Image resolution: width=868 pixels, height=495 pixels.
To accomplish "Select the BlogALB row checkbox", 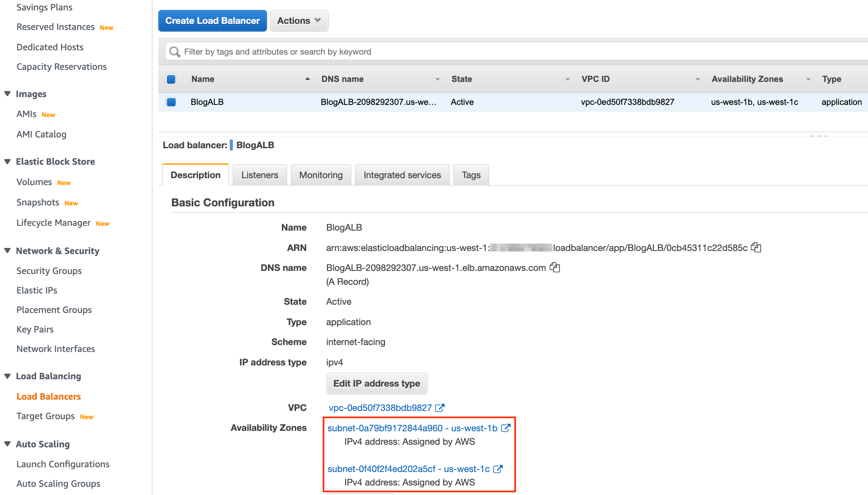I will click(171, 102).
